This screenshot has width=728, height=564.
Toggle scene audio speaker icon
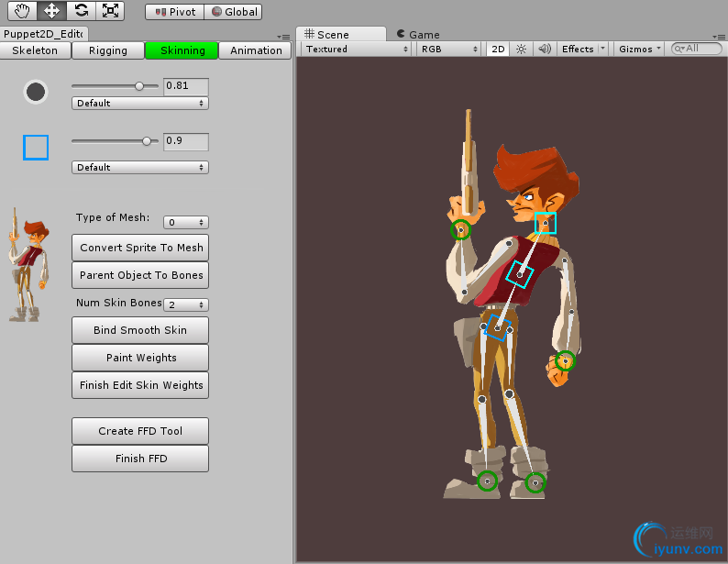[544, 49]
